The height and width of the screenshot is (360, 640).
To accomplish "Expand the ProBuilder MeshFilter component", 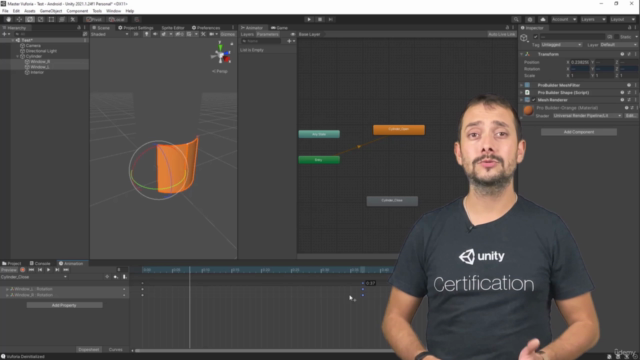I will [521, 85].
